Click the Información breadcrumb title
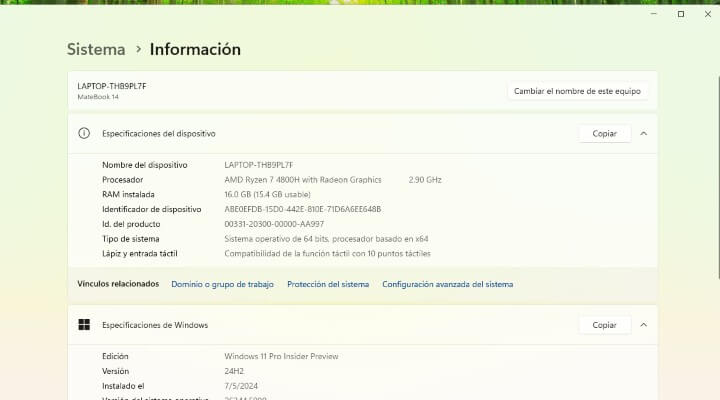The height and width of the screenshot is (400, 720). pos(195,49)
